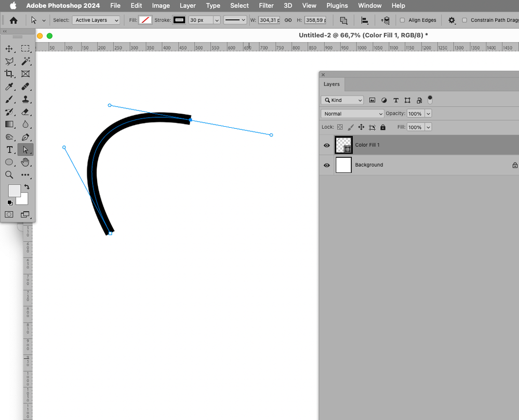
Task: Toggle visibility of Background layer
Action: 327,165
